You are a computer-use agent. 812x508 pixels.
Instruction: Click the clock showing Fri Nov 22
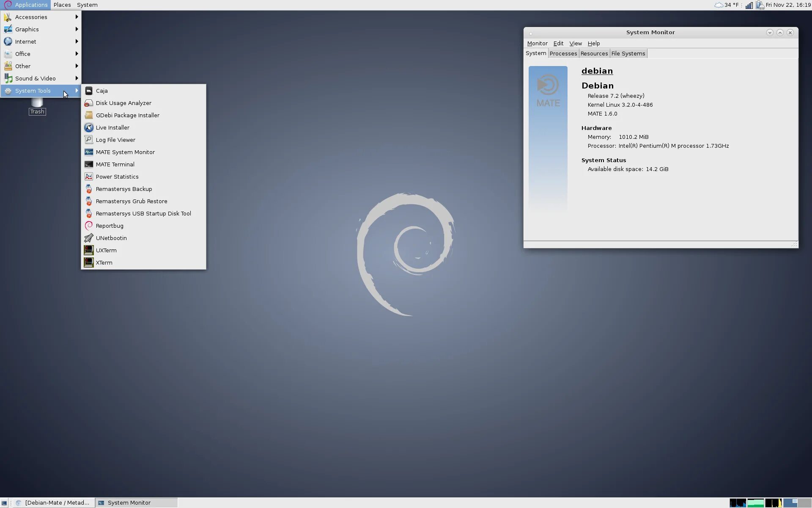point(787,5)
